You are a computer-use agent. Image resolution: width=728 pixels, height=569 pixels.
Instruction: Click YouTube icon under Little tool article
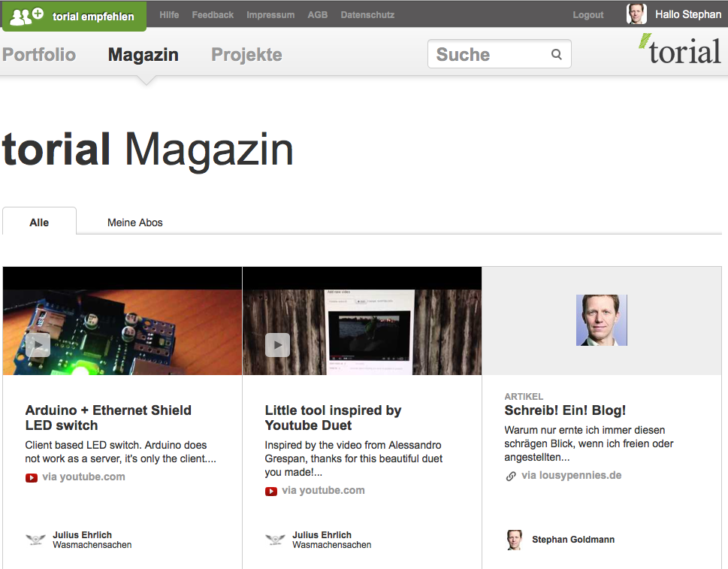(x=271, y=491)
